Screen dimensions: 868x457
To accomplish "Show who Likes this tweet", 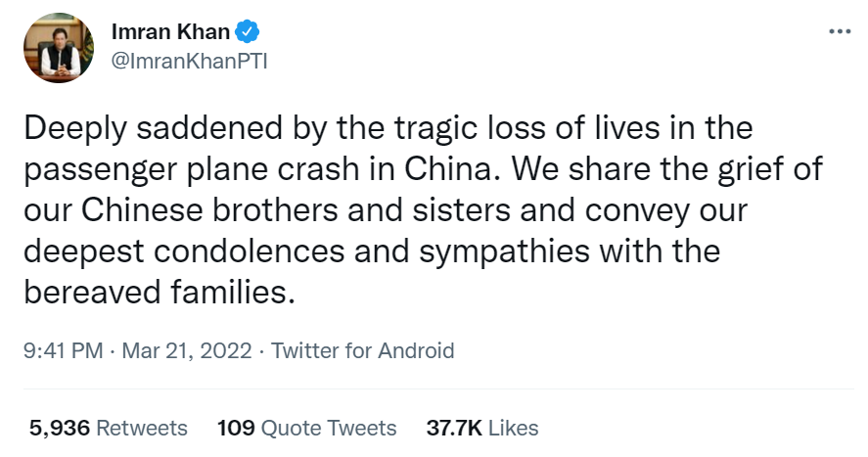I will (x=513, y=428).
